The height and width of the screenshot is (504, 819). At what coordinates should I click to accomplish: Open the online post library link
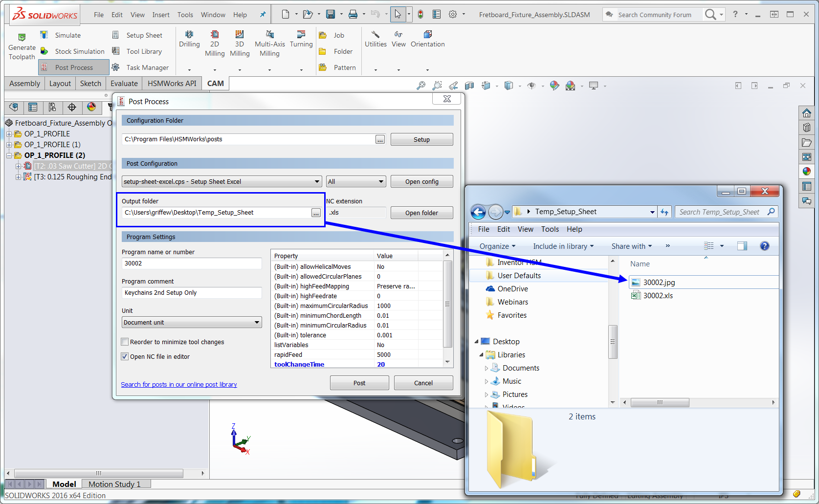tap(179, 385)
